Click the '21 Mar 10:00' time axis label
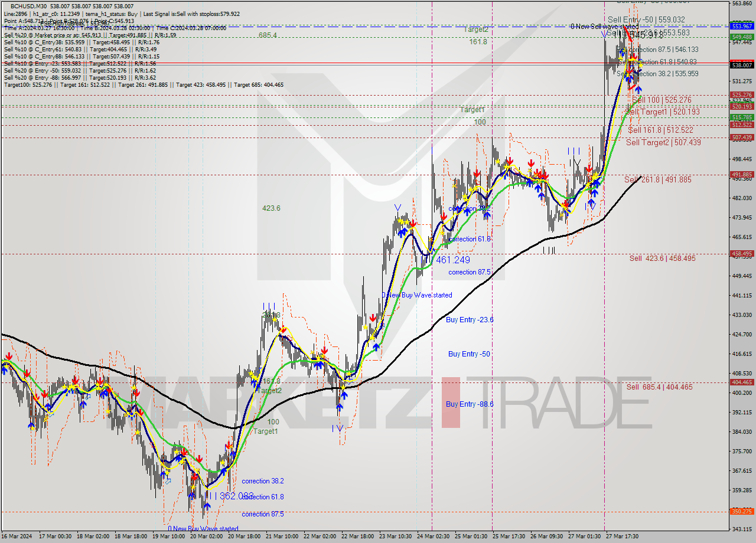This screenshot has height=543, width=756. tap(282, 537)
